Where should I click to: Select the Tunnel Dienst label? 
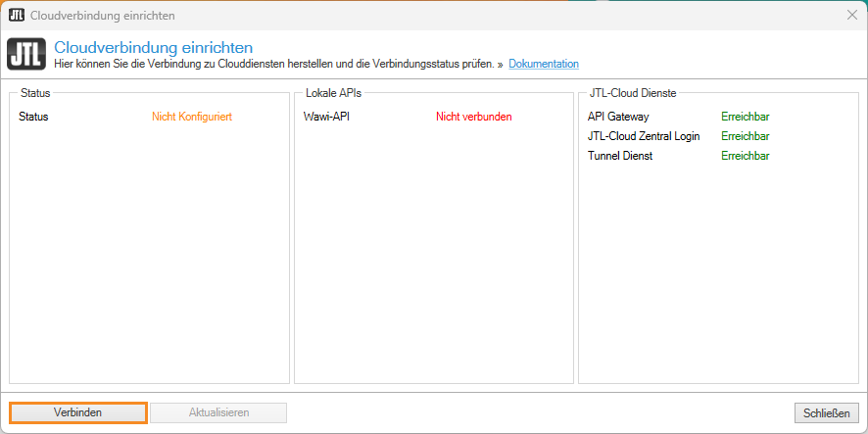coord(620,156)
